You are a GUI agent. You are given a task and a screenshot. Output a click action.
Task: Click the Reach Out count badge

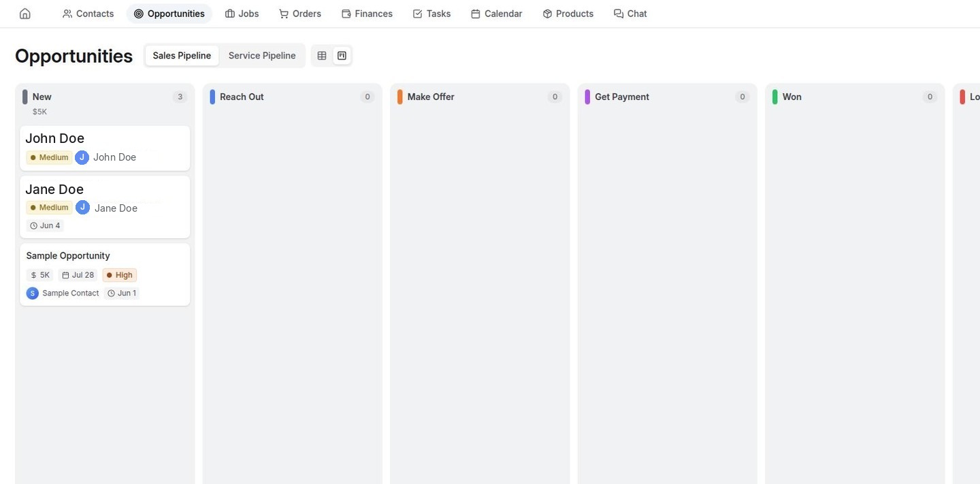pyautogui.click(x=367, y=97)
